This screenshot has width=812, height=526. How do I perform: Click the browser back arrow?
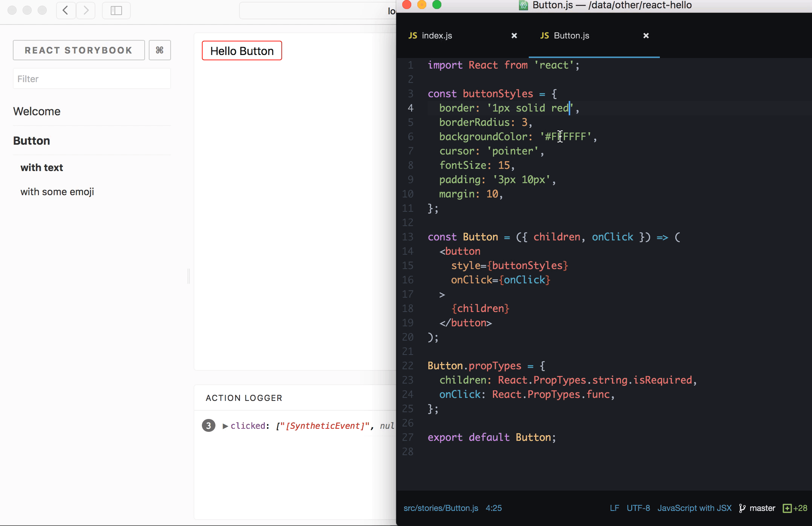tap(66, 10)
